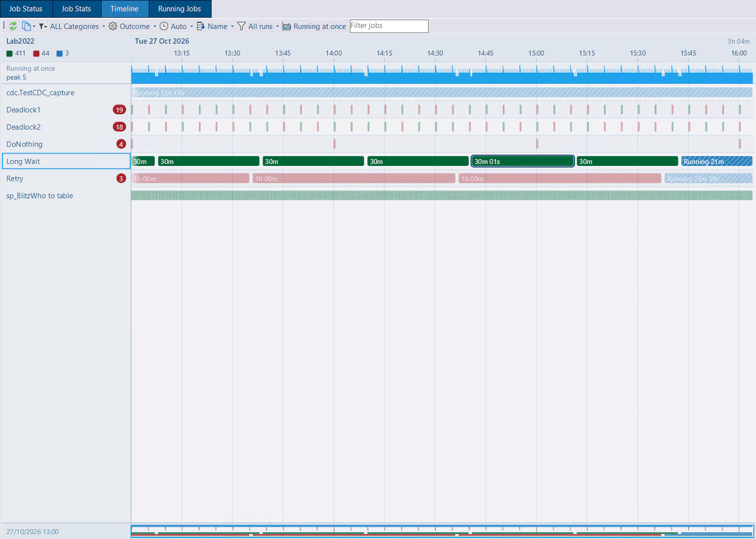The height and width of the screenshot is (539, 756).
Task: Click Retry failure count badge 3
Action: [x=121, y=179]
